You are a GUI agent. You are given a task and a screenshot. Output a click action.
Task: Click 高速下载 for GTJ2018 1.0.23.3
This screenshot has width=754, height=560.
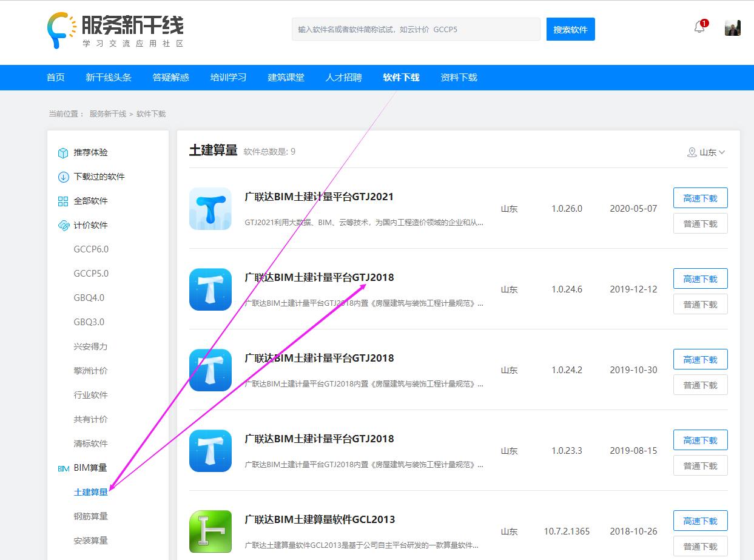point(701,440)
